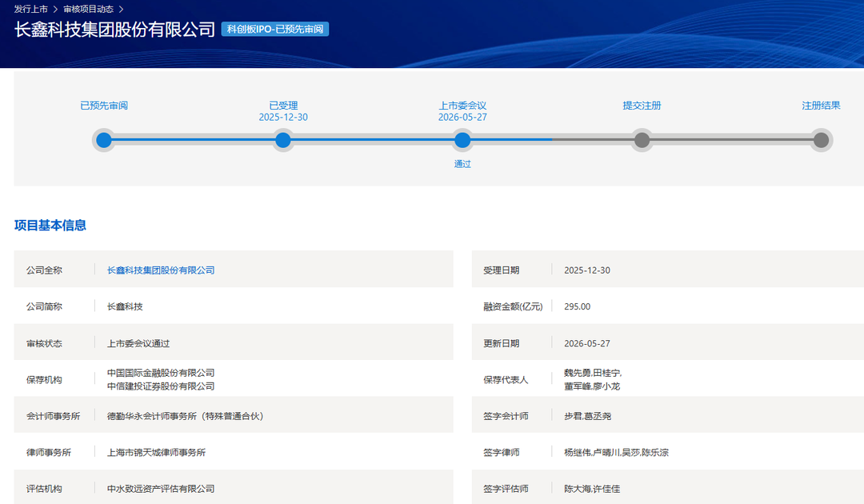864x504 pixels.
Task: Click the 审核状态 field label
Action: (x=44, y=343)
